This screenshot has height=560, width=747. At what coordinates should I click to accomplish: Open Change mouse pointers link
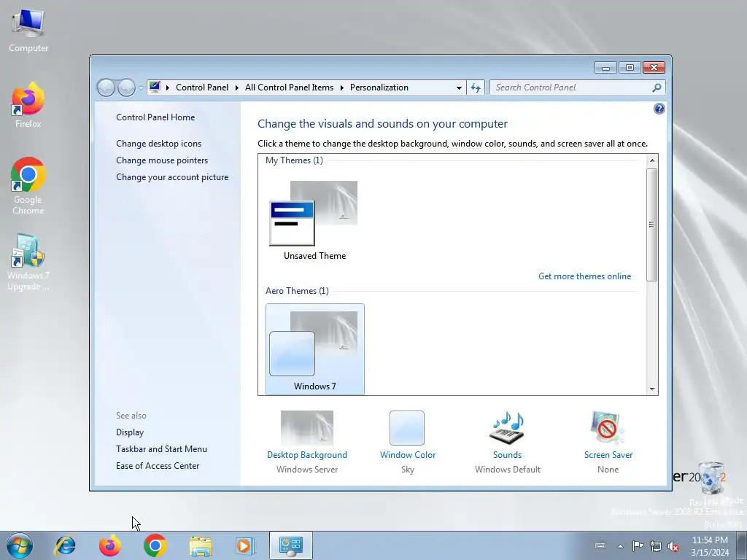[162, 160]
